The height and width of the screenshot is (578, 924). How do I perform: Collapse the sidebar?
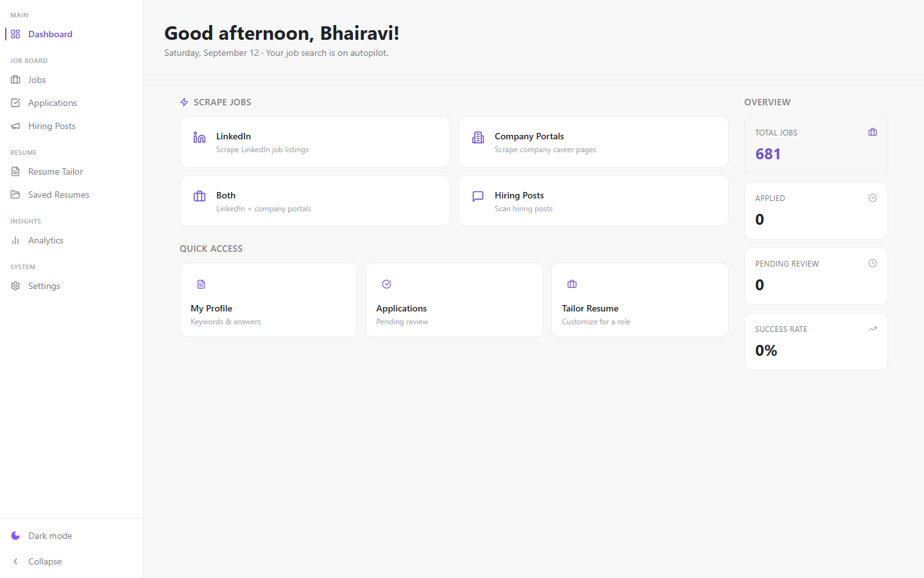pyautogui.click(x=71, y=561)
